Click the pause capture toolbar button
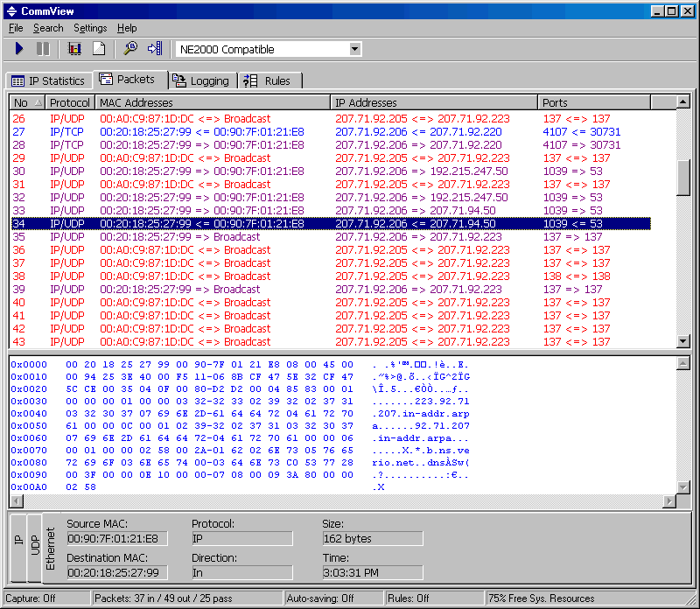This screenshot has height=609, width=700. point(43,49)
